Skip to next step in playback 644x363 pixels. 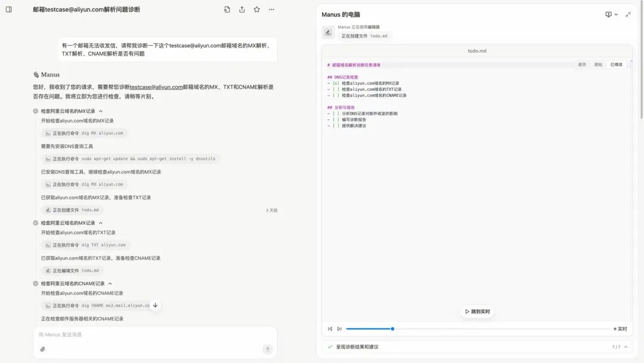click(339, 329)
